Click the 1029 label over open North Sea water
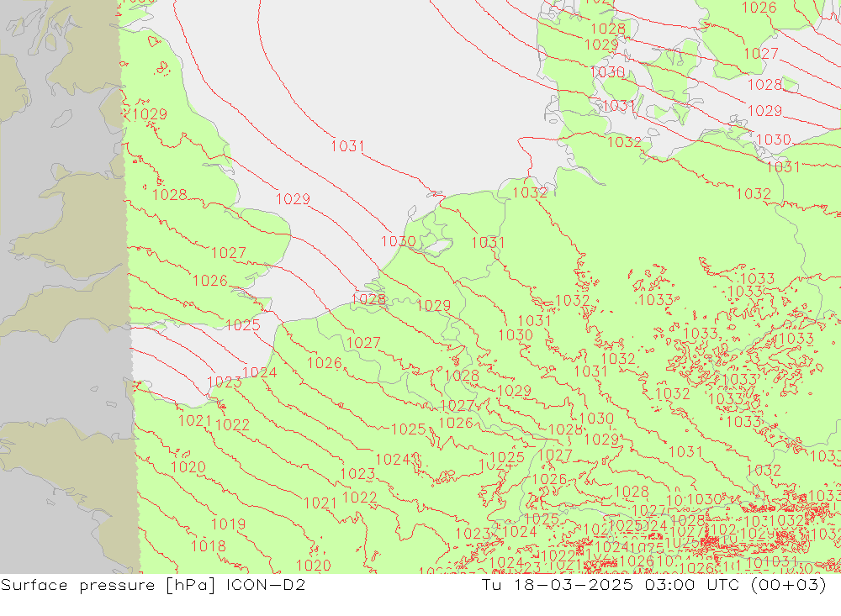The height and width of the screenshot is (616, 841). (293, 199)
